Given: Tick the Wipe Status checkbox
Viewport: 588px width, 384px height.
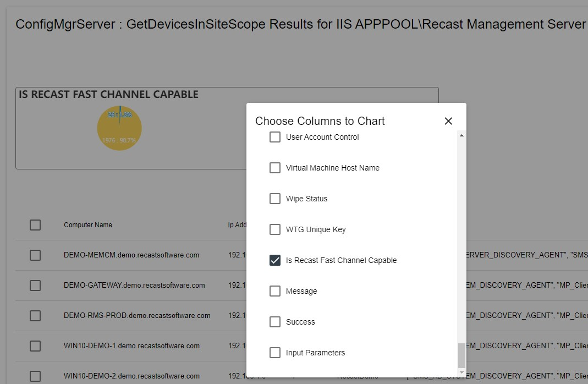Looking at the screenshot, I should click(275, 199).
